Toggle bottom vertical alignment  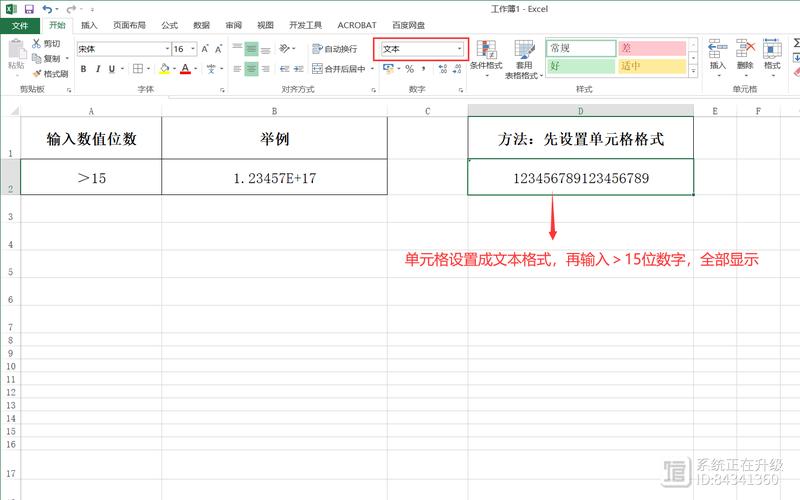[x=265, y=49]
